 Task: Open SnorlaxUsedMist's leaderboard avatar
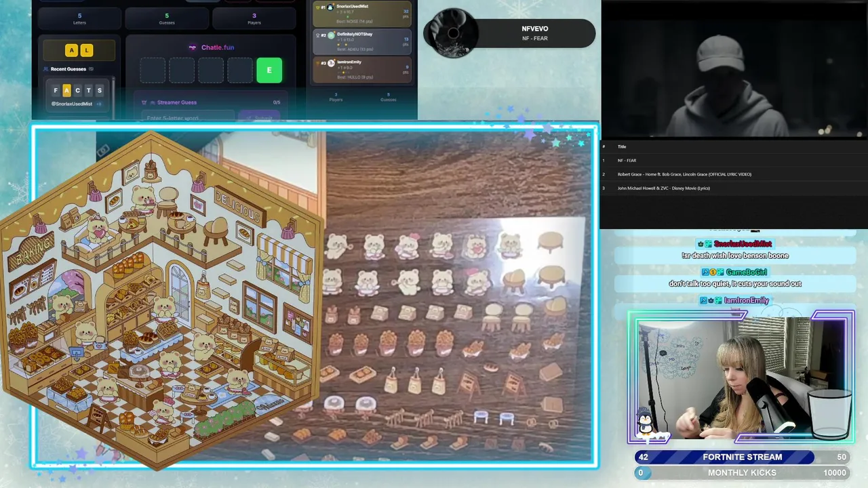331,7
